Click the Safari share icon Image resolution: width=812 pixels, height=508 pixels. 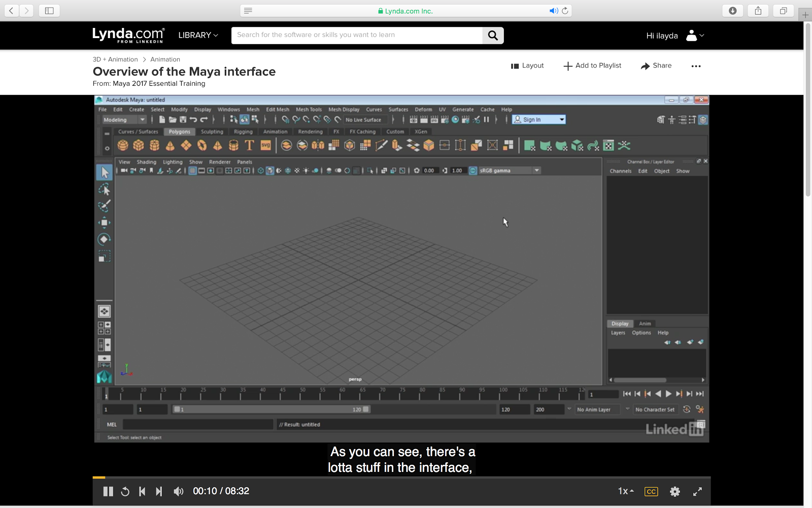coord(758,11)
